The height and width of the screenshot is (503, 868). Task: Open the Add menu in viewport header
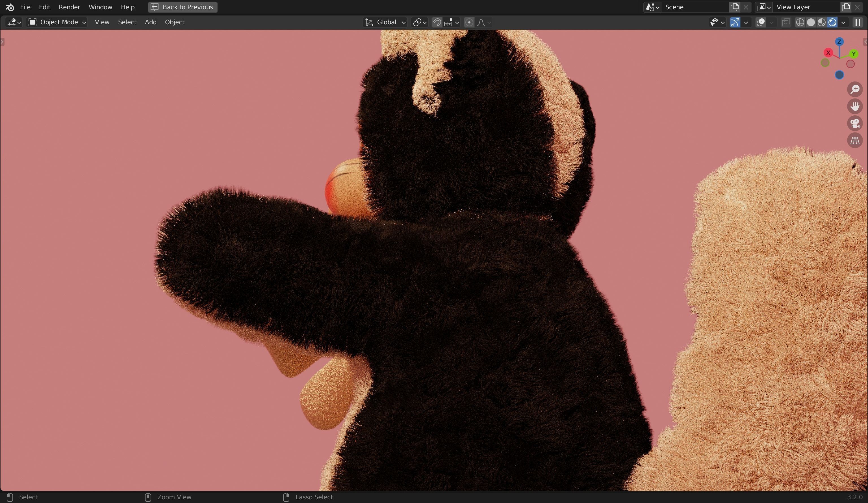tap(151, 22)
